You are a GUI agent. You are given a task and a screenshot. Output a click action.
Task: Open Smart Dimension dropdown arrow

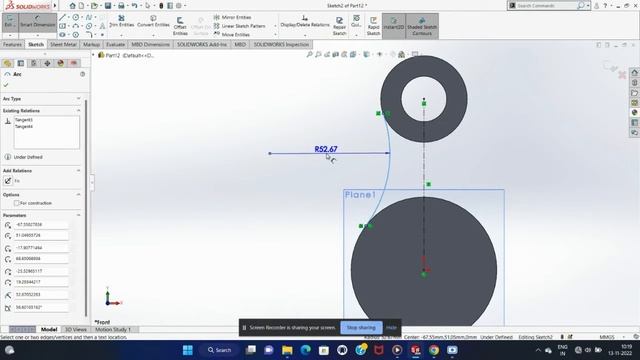tap(38, 35)
